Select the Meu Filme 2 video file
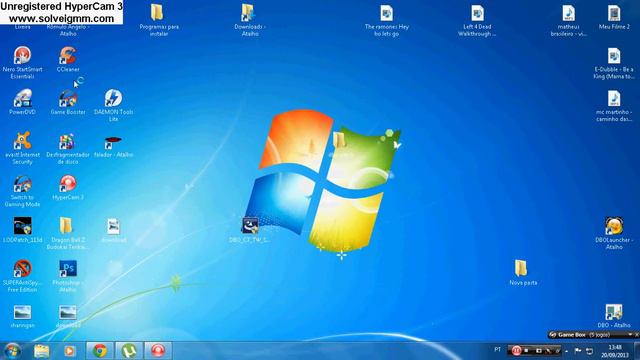Image resolution: width=640 pixels, height=360 pixels. tap(614, 17)
